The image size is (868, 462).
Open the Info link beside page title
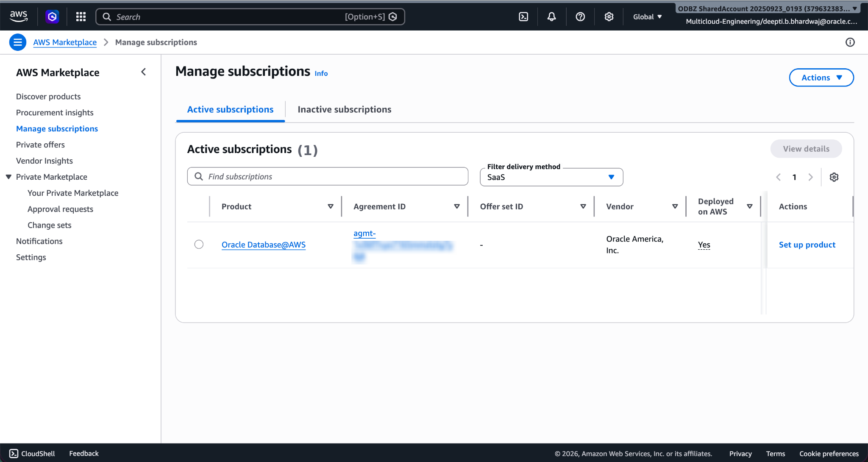[321, 73]
